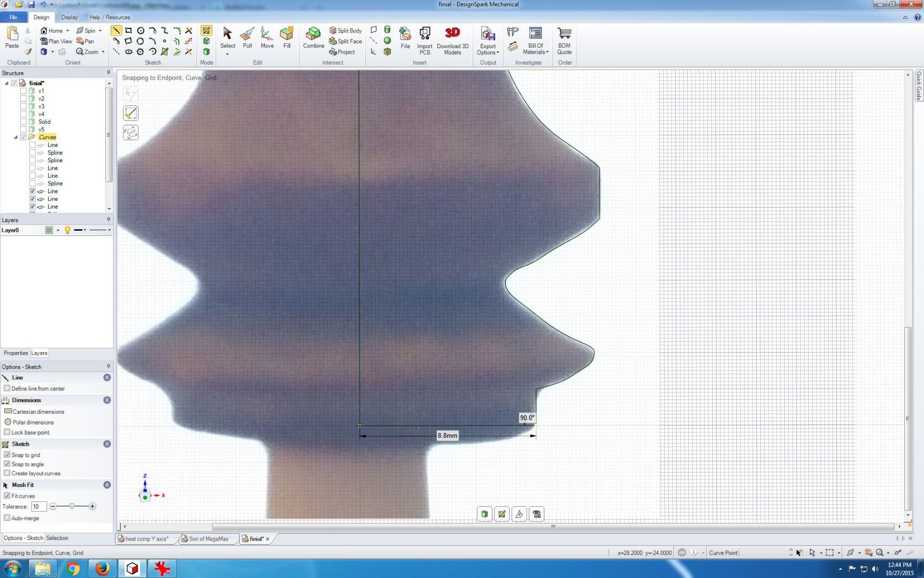Open Select tool dropdown arrow
This screenshot has width=924, height=578.
[227, 54]
